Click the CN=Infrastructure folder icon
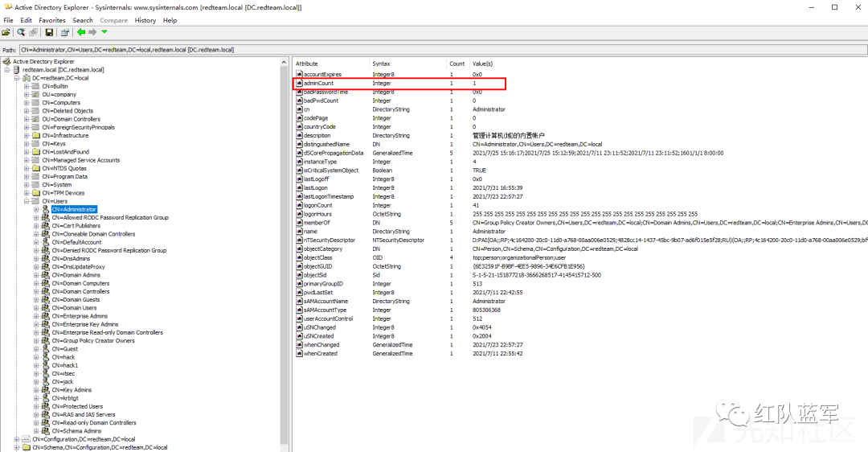The image size is (868, 452). 36,135
